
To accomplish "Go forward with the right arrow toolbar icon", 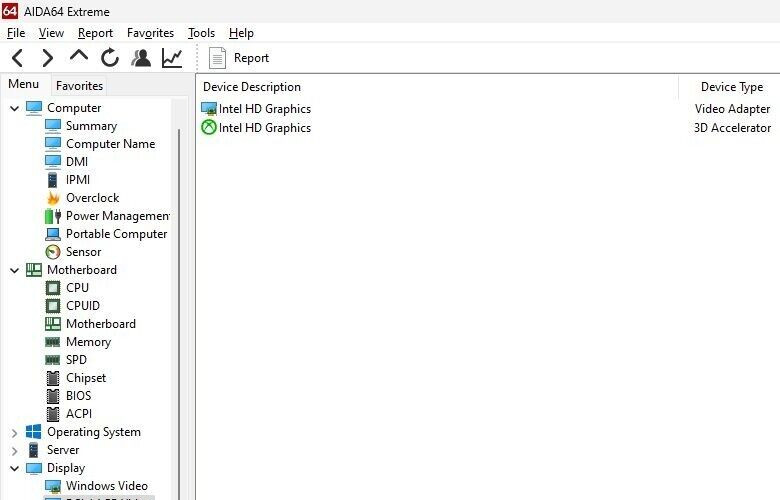I will click(x=47, y=58).
